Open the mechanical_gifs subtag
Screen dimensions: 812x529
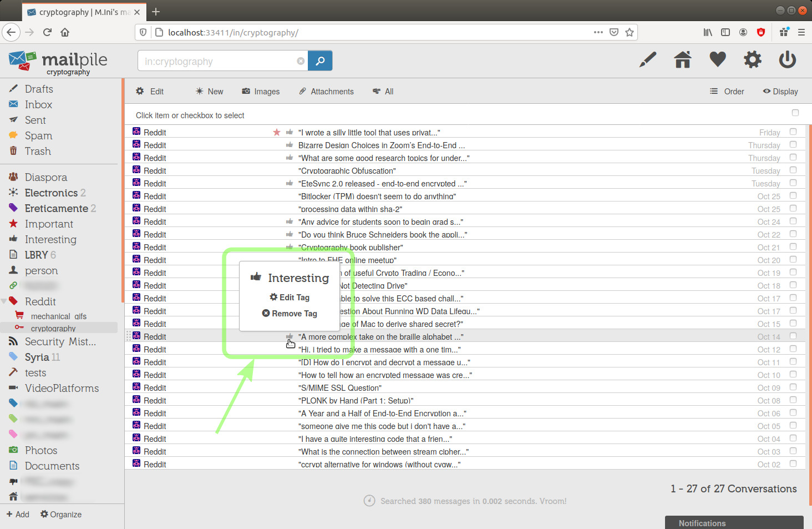58,316
